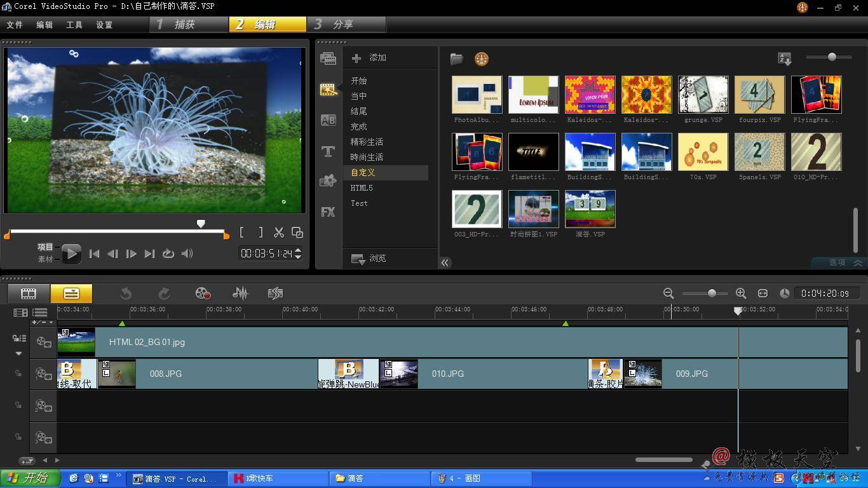
Task: Switch to the 3 分享 step tab
Action: (x=347, y=24)
